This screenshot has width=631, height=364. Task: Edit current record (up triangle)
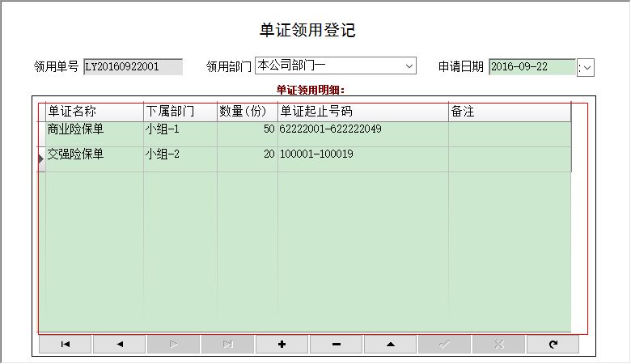pos(391,345)
